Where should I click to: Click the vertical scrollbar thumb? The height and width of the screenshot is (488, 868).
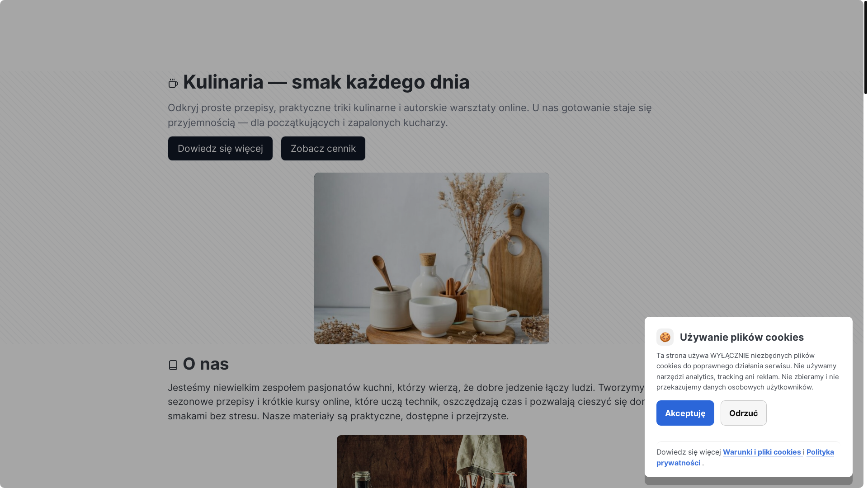[865, 47]
